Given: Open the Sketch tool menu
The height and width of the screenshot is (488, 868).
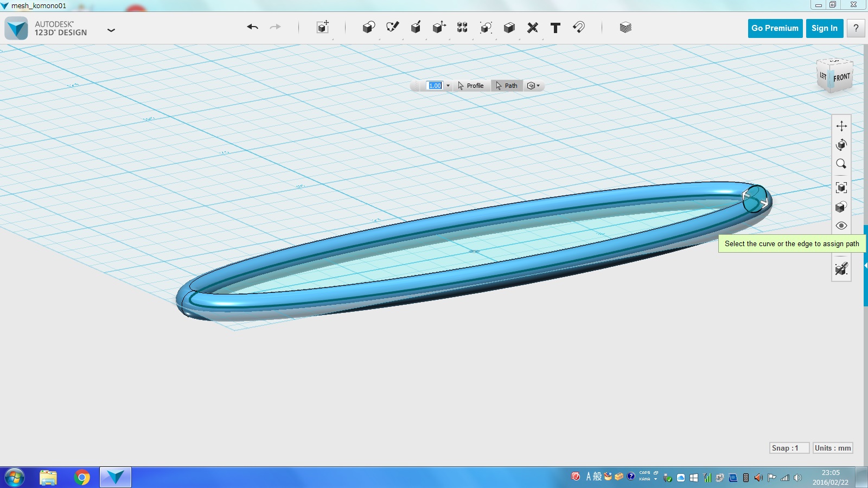Looking at the screenshot, I should pos(392,27).
